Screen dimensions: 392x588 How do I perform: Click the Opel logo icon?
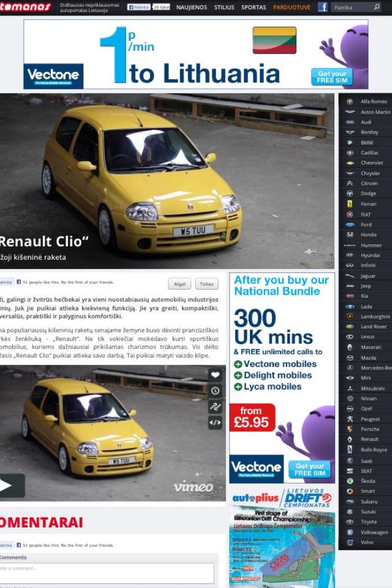point(350,409)
